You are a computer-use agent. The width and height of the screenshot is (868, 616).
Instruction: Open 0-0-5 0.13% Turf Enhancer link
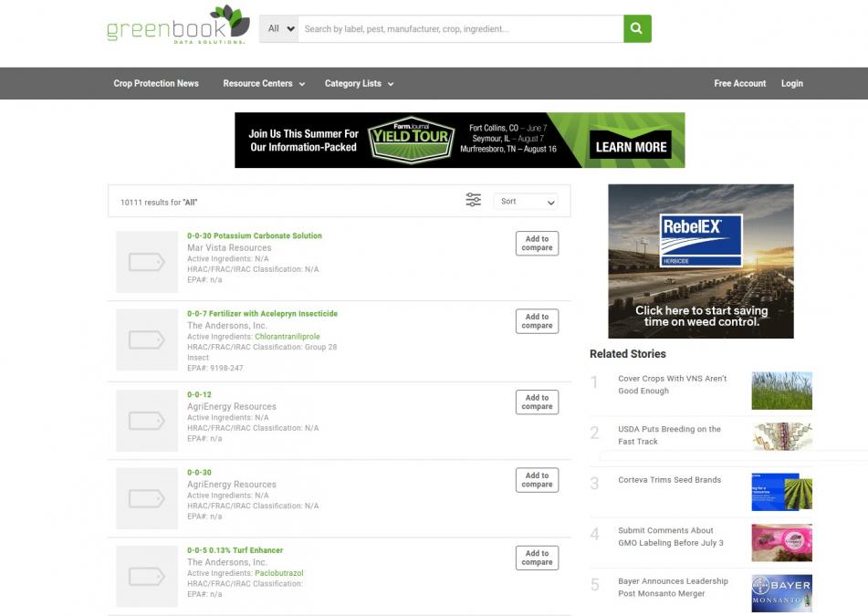235,550
